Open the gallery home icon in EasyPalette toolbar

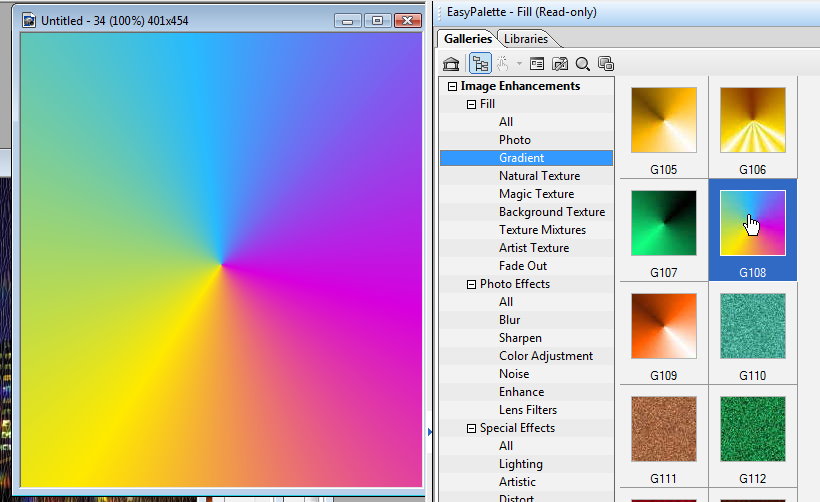[451, 64]
